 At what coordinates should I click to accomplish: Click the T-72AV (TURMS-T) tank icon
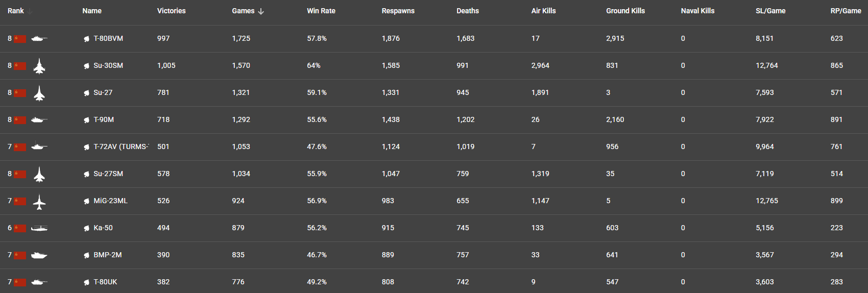click(39, 146)
